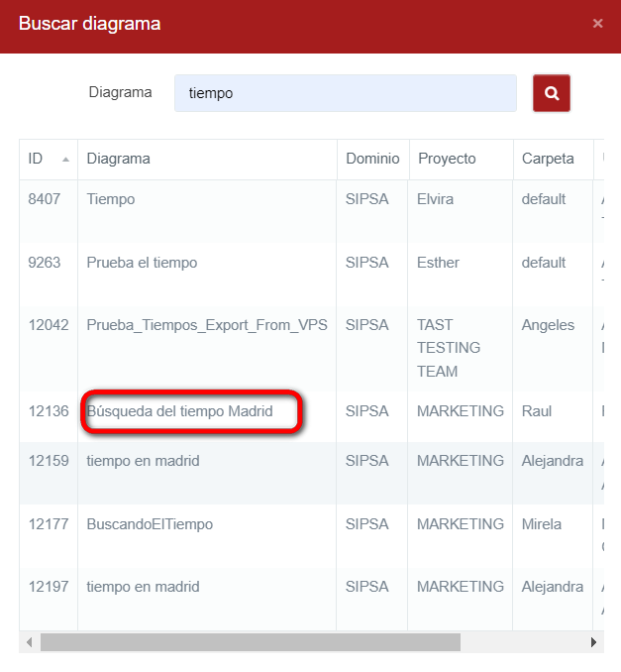
Task: Select tiempo en madrid with ID 12159
Action: pyautogui.click(x=143, y=461)
